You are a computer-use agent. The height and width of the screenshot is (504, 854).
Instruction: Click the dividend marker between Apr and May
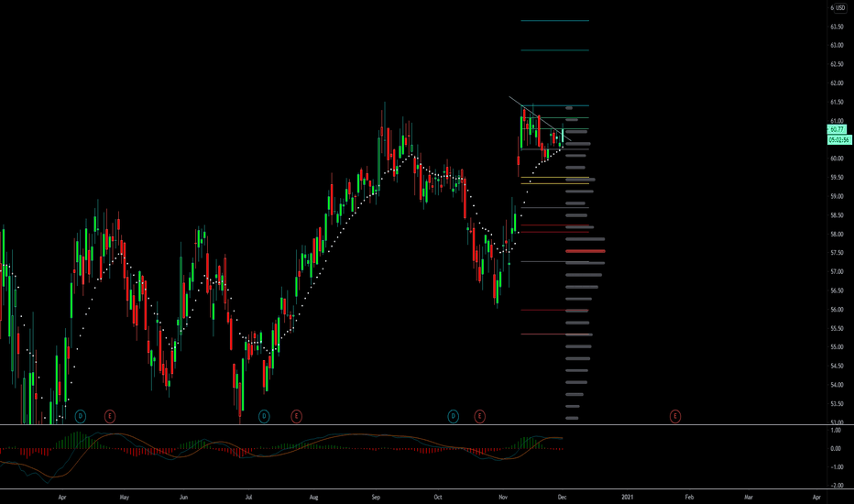click(x=80, y=416)
